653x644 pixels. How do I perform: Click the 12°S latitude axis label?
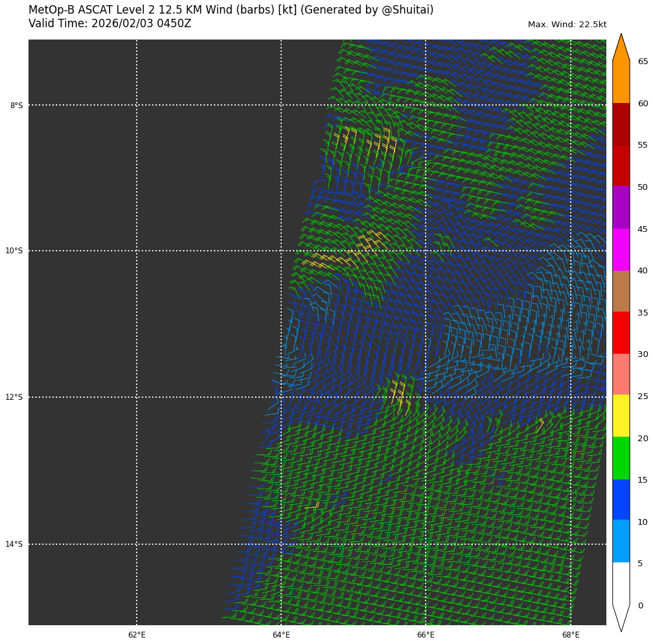pyautogui.click(x=14, y=397)
